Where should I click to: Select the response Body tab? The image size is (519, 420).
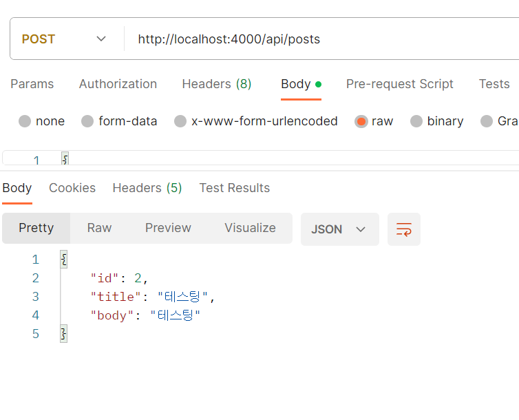17,188
